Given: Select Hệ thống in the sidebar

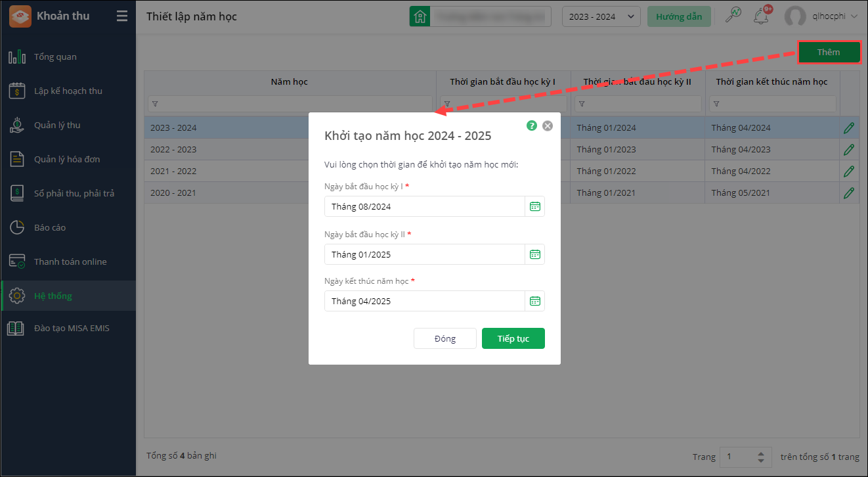Looking at the screenshot, I should (68, 296).
